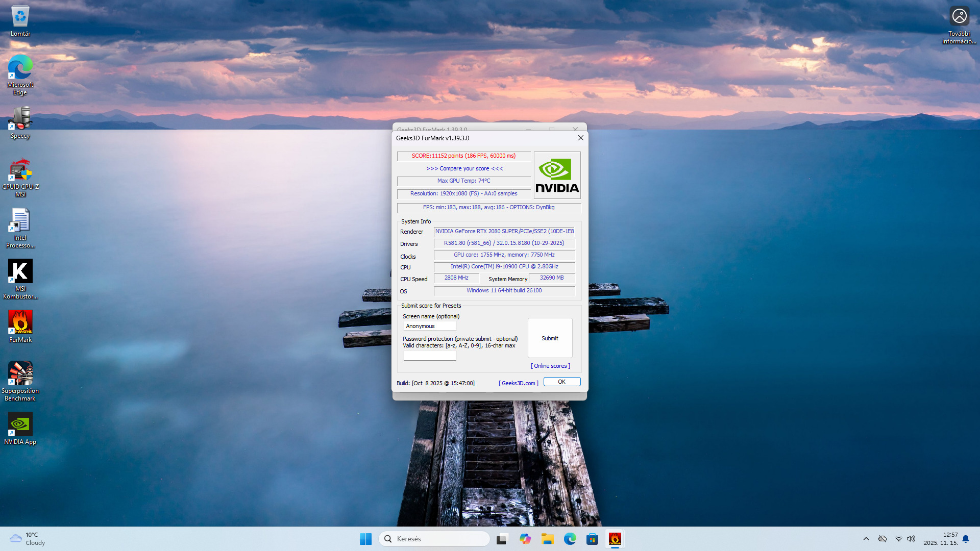980x551 pixels.
Task: Open the Lomtár recycle bin
Action: point(20,15)
